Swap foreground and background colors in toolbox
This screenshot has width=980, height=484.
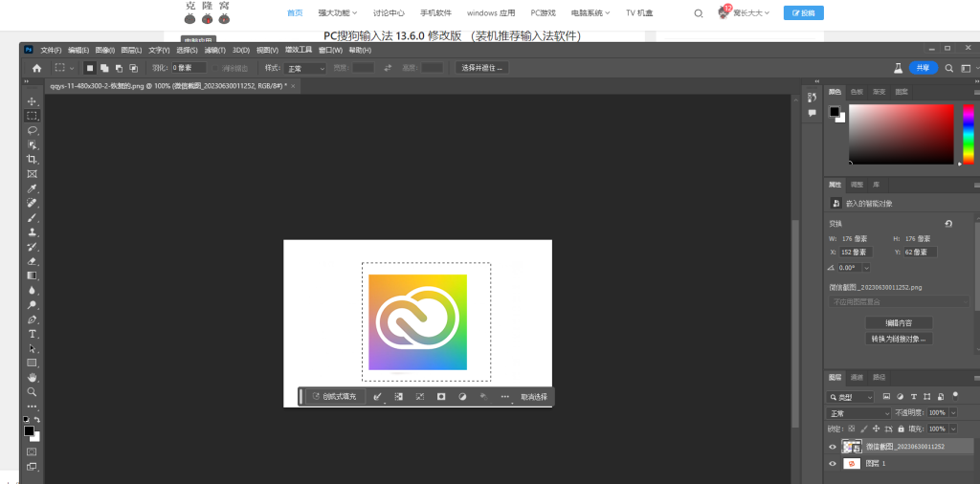click(37, 420)
